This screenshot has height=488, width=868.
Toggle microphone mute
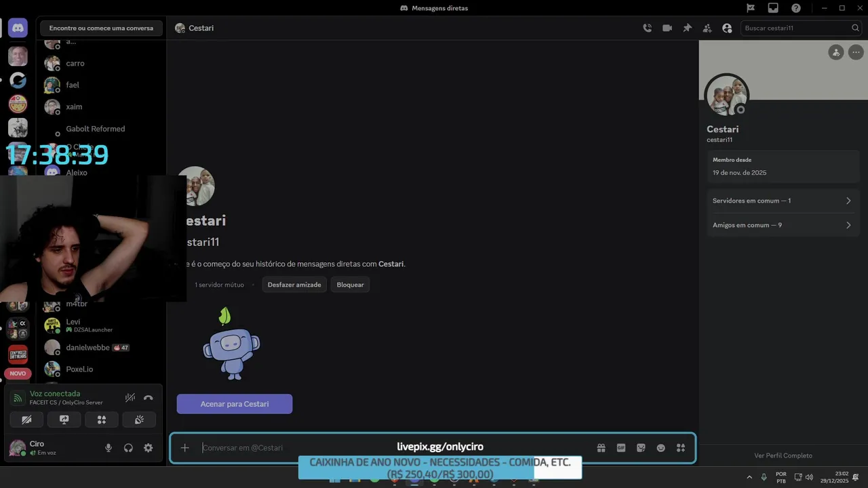coord(108,448)
